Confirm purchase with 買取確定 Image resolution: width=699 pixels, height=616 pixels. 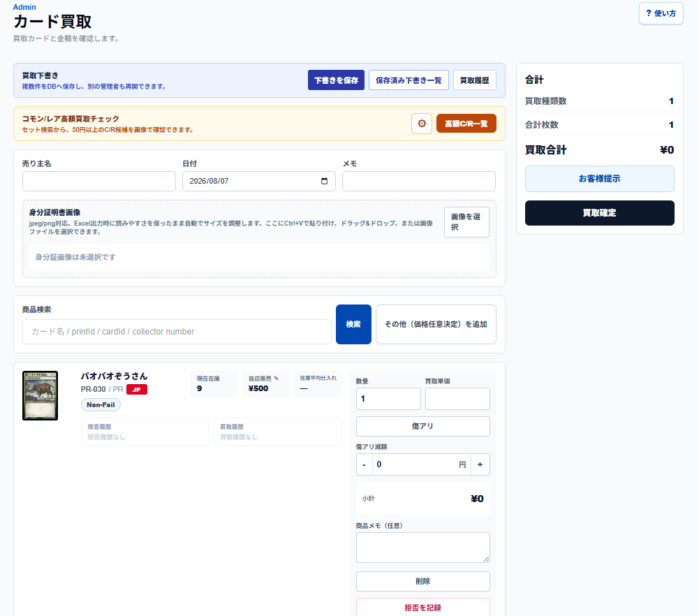click(600, 213)
